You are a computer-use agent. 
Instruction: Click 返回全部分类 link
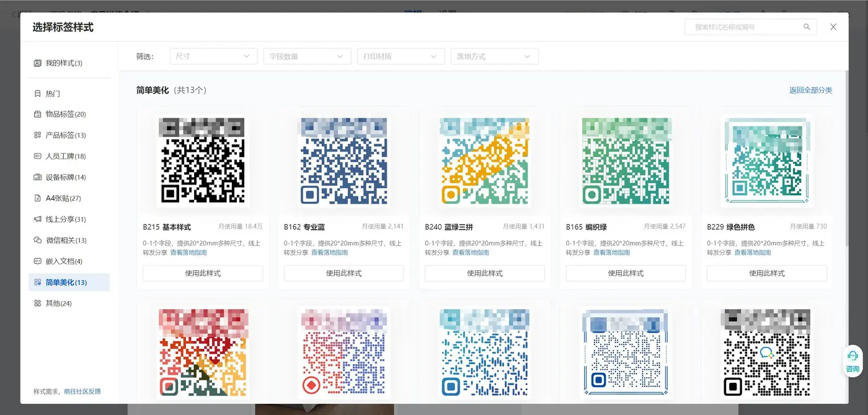811,90
